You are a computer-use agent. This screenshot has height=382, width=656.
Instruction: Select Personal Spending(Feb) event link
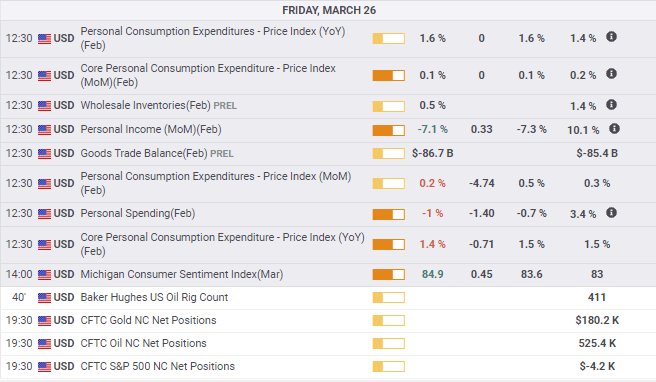(x=138, y=213)
